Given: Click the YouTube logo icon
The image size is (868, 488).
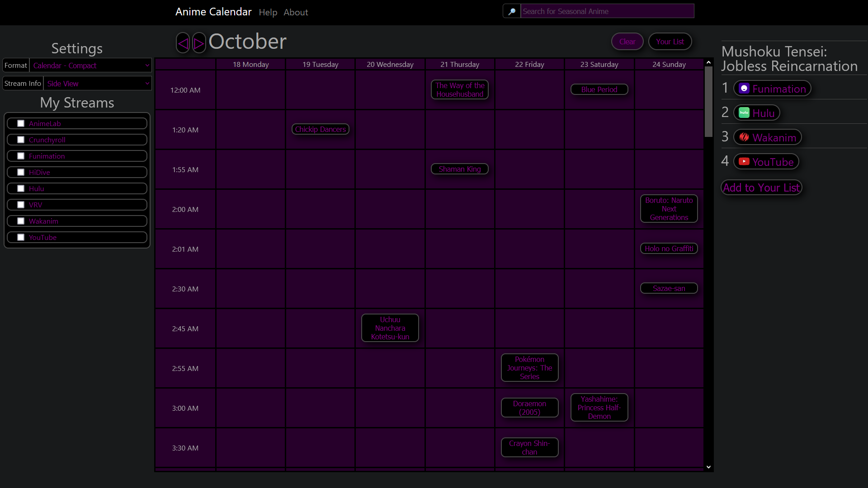Looking at the screenshot, I should pyautogui.click(x=744, y=162).
